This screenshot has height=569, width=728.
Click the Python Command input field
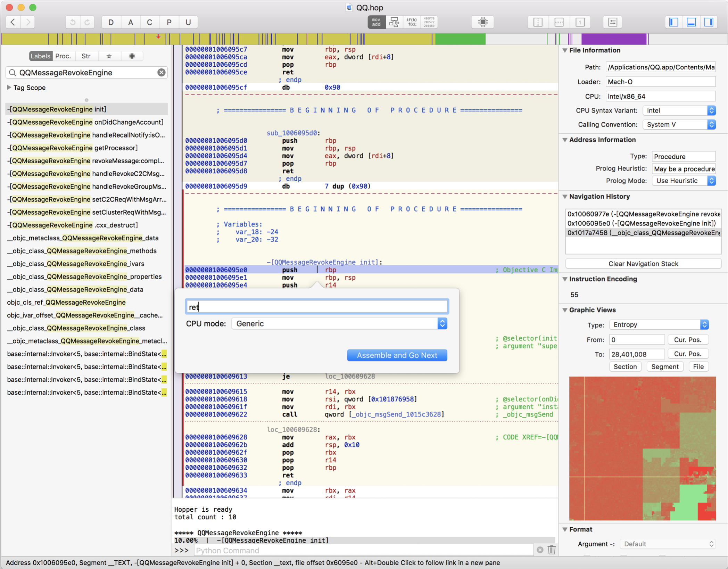(x=364, y=550)
